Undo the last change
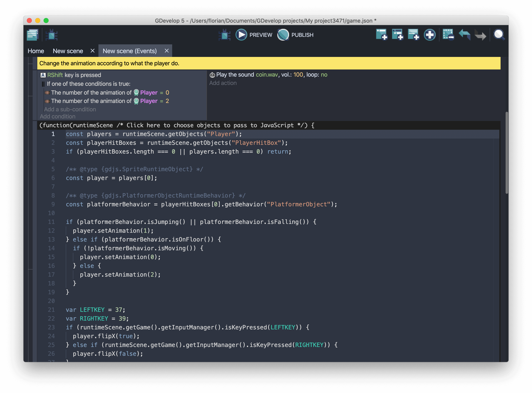 tap(464, 35)
